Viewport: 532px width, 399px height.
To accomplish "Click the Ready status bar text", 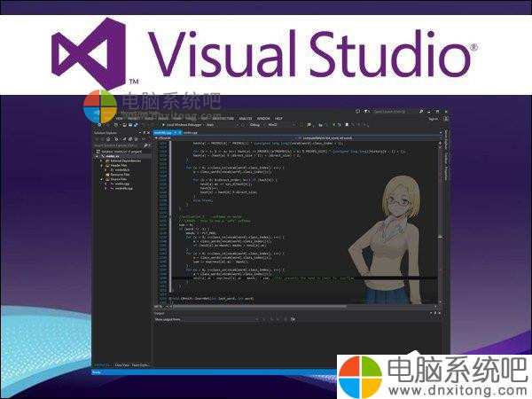I will coord(97,372).
